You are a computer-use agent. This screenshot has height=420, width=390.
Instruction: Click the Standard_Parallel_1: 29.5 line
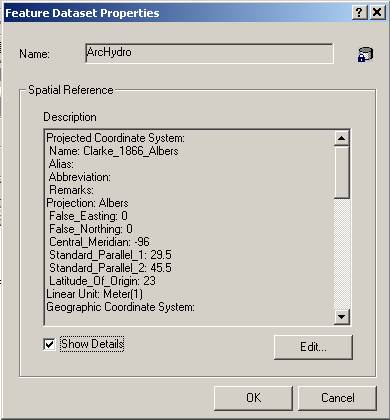tap(110, 255)
